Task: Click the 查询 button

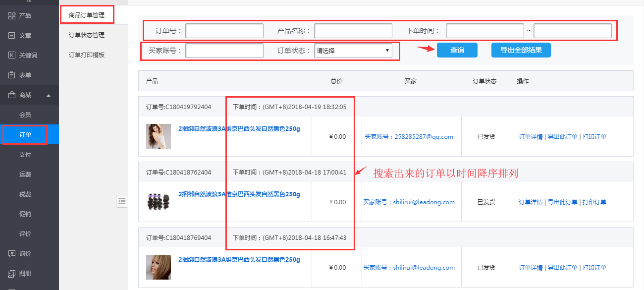Action: click(x=457, y=50)
